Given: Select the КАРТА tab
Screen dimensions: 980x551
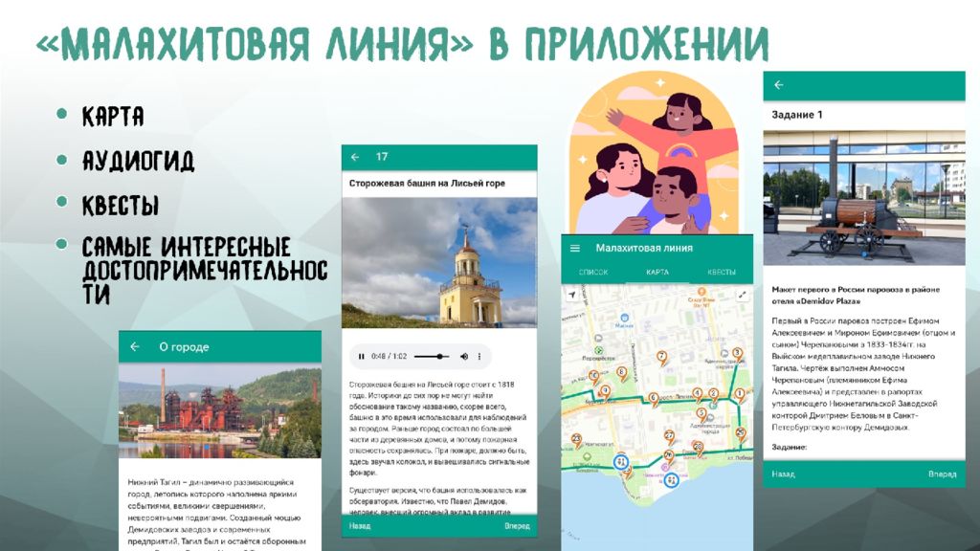Looking at the screenshot, I should point(657,273).
